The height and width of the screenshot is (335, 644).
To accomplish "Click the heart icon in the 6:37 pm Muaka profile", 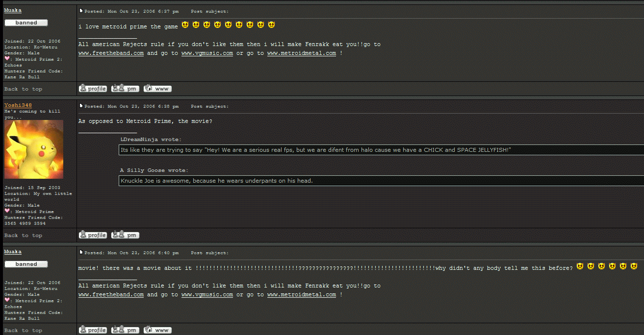I will 7,59.
